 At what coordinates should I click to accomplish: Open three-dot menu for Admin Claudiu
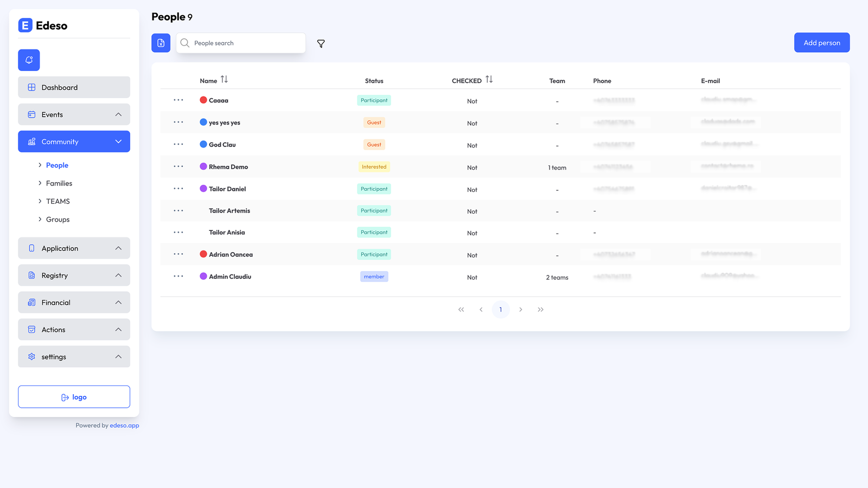[178, 276]
